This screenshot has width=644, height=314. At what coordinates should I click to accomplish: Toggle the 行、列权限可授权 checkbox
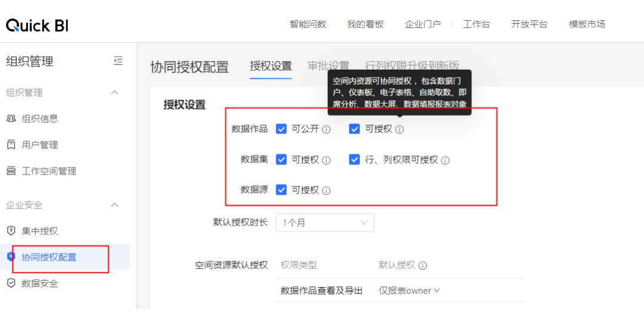354,160
